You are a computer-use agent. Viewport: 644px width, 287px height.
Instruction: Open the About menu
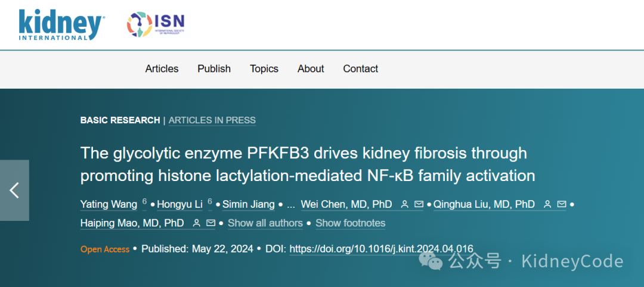[x=311, y=69]
